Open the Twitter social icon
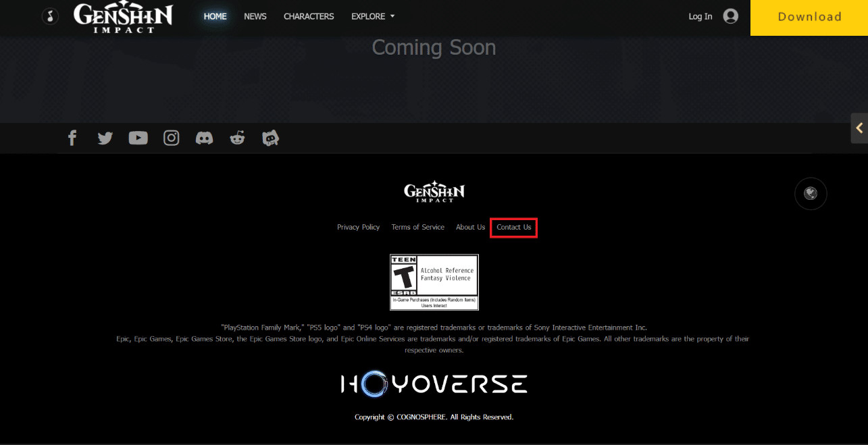Viewport: 868px width, 445px height. 105,138
